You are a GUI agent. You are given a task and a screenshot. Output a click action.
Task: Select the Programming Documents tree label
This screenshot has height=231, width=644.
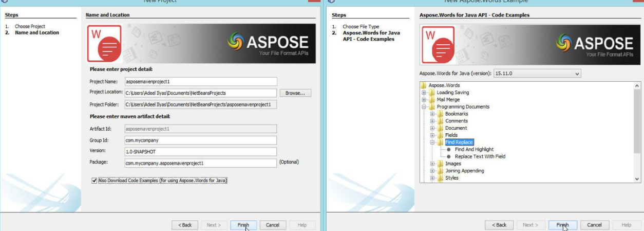point(463,107)
